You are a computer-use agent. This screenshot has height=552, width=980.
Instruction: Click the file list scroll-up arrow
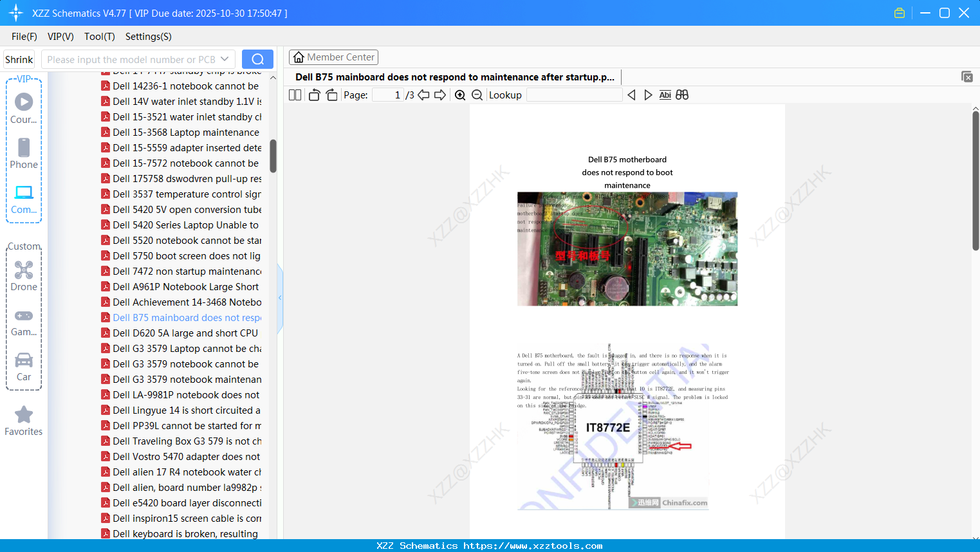273,77
